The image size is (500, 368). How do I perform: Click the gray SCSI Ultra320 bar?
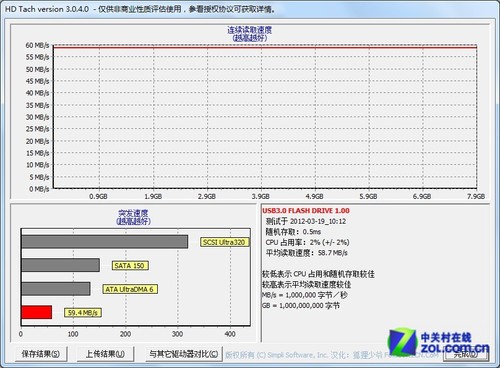pyautogui.click(x=105, y=242)
